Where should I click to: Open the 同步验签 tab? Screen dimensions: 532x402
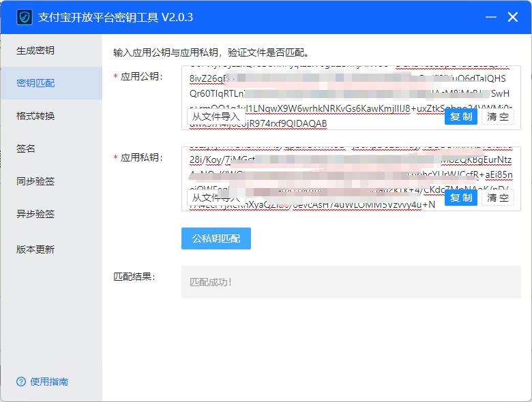coord(35,181)
